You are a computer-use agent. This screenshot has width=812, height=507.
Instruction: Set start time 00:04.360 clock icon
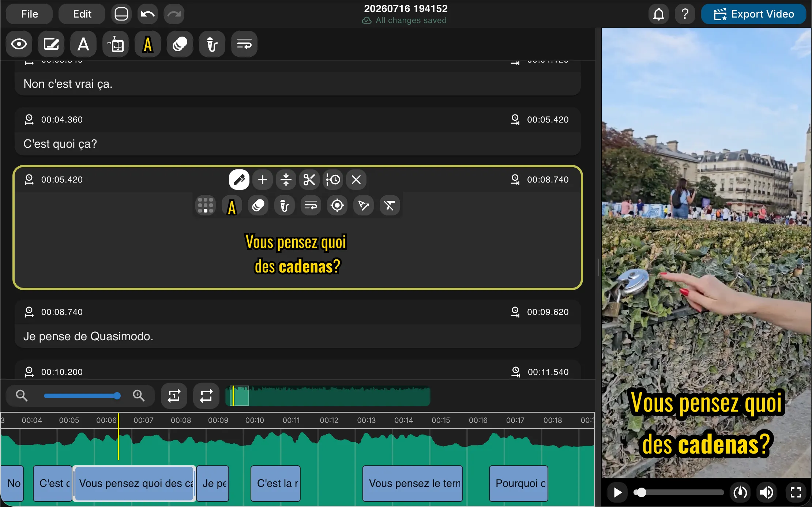[x=29, y=120]
